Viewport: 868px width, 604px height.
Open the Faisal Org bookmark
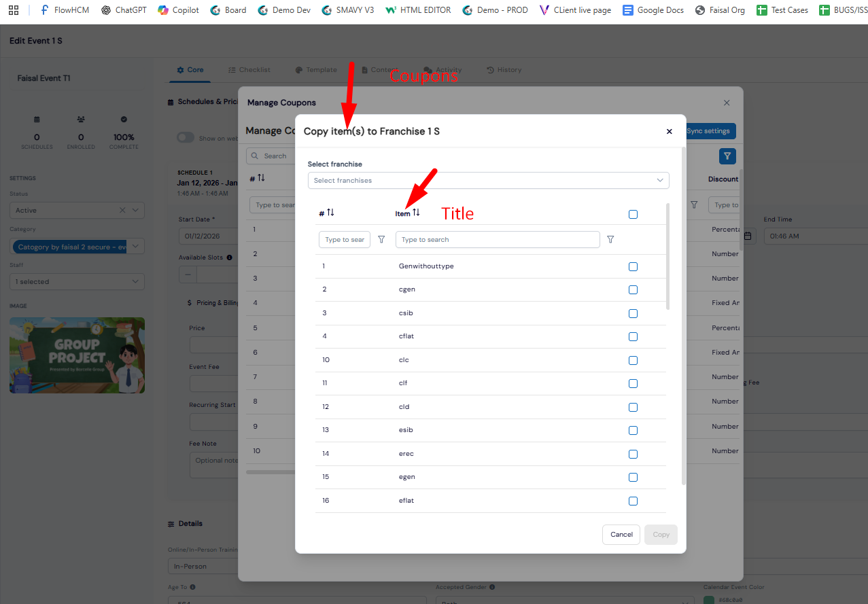pos(720,10)
